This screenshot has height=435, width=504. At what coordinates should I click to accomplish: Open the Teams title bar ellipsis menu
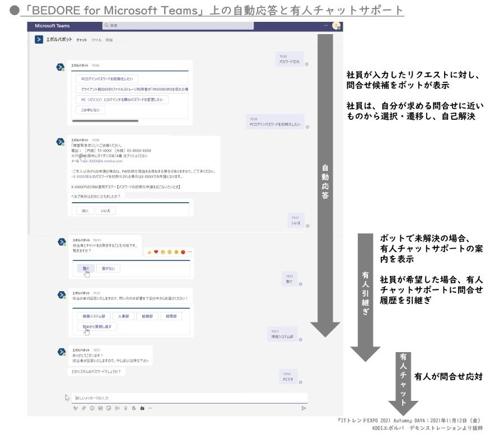point(326,25)
